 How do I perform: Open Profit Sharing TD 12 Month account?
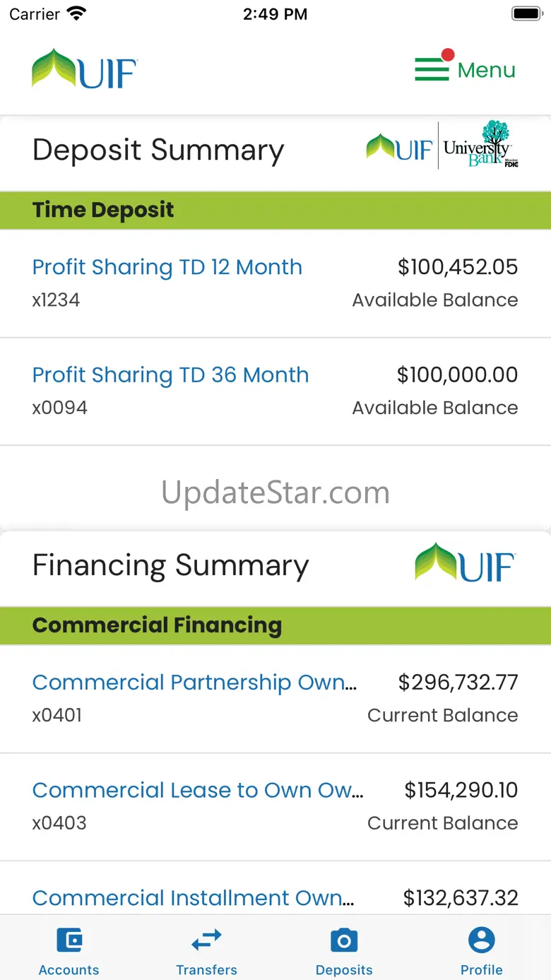click(x=167, y=267)
